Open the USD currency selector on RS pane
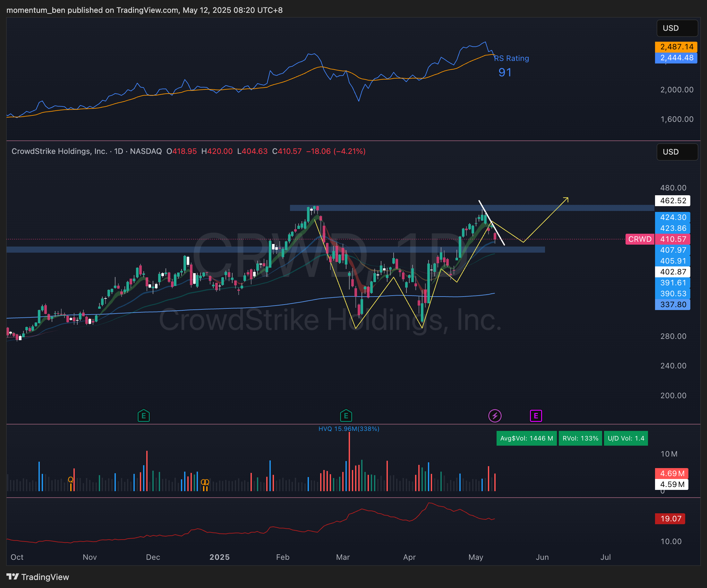The width and height of the screenshot is (707, 588). pyautogui.click(x=677, y=28)
